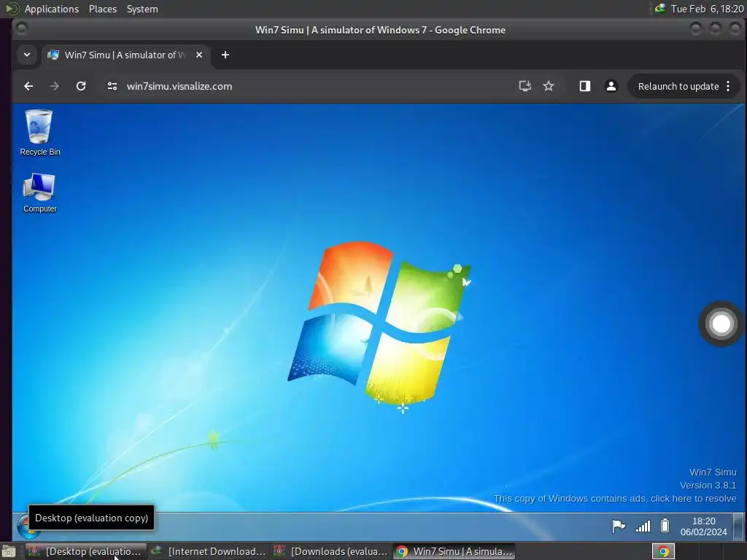Click the battery tray icon
This screenshot has width=747, height=560.
point(665,526)
